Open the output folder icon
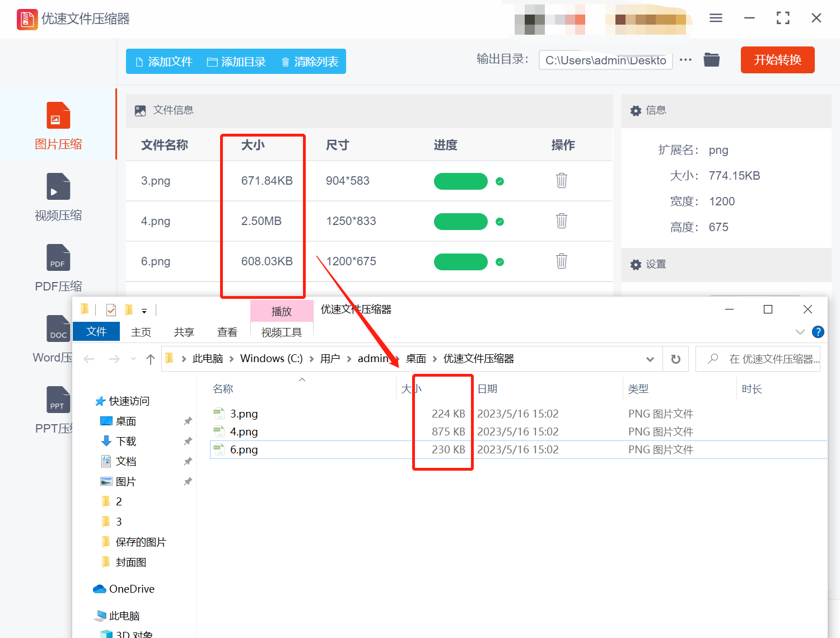 coord(712,59)
